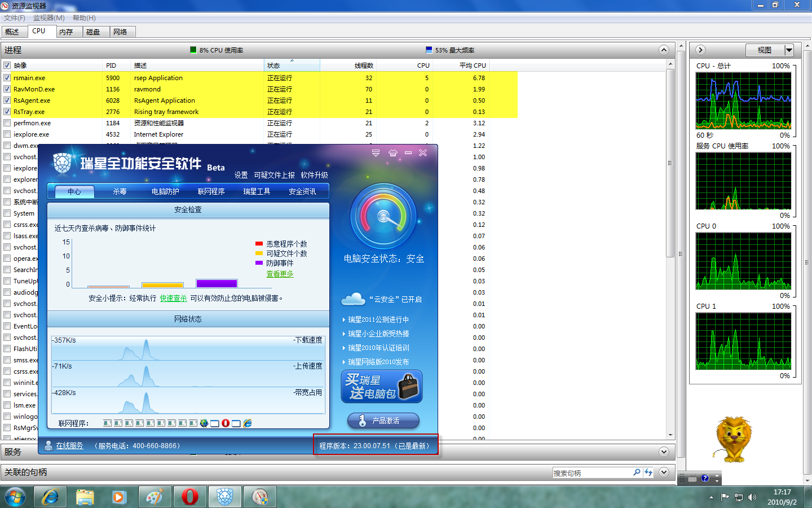Uncheck the rsmain.exe process checkbox

7,78
